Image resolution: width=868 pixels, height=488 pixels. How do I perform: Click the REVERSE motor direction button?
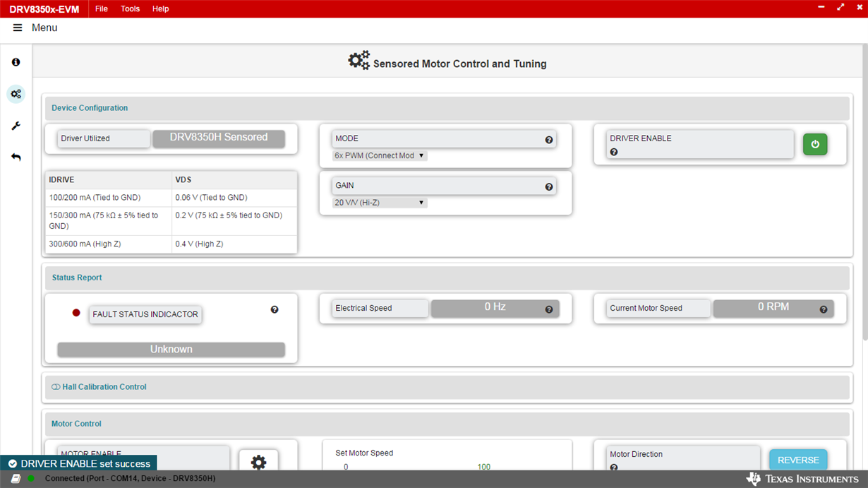point(798,460)
